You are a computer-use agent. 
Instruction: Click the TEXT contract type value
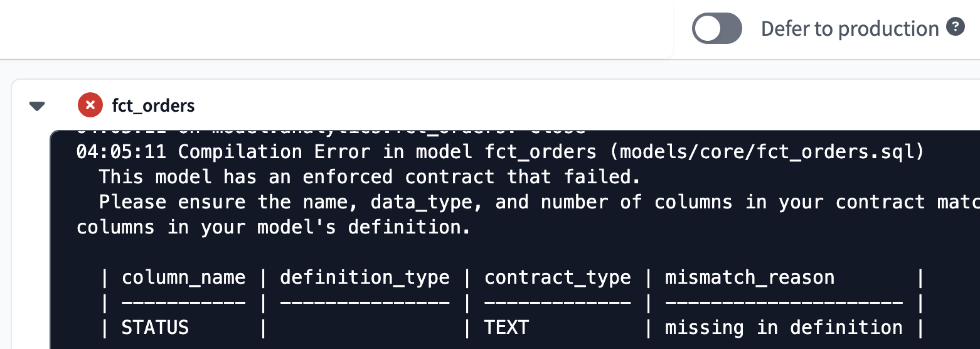pos(506,328)
